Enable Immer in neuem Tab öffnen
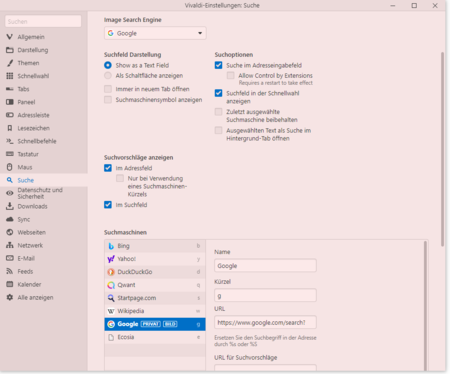This screenshot has width=450, height=374. (x=108, y=89)
